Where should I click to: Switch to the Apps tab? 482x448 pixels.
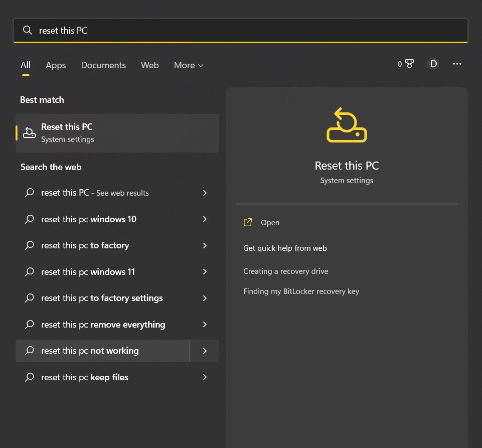pos(56,65)
